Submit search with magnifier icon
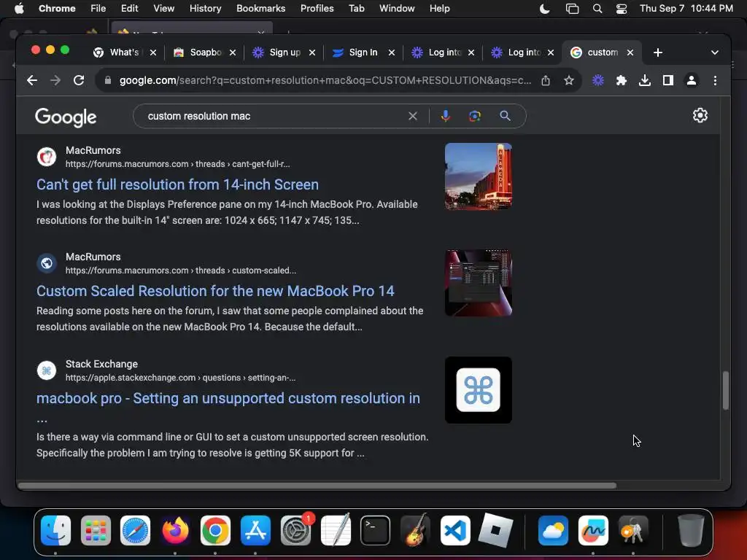Image resolution: width=747 pixels, height=560 pixels. point(505,116)
